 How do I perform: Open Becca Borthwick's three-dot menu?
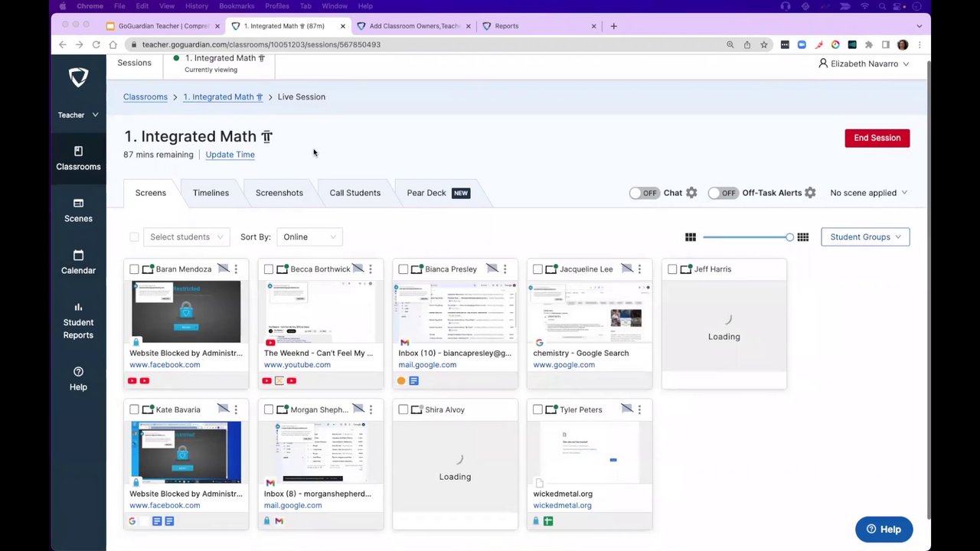coord(370,269)
